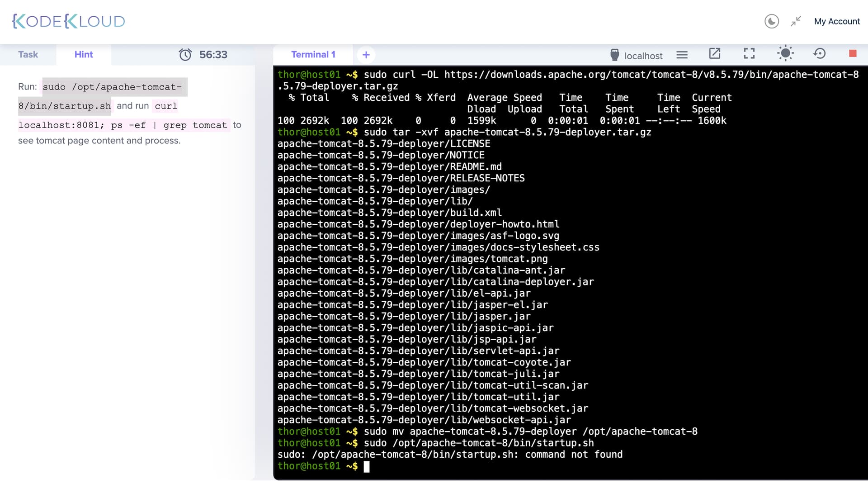Stop the lab with the red square
This screenshot has width=868, height=498.
click(853, 54)
